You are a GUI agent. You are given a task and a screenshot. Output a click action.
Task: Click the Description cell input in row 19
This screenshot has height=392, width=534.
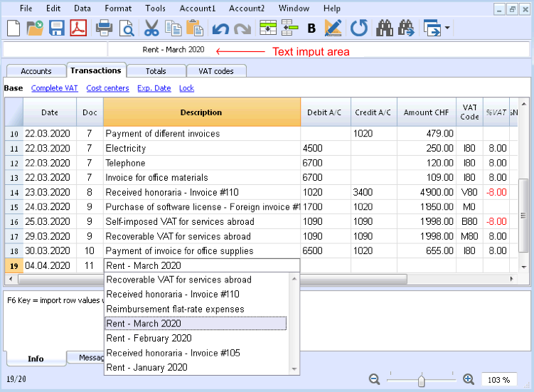[x=202, y=265]
